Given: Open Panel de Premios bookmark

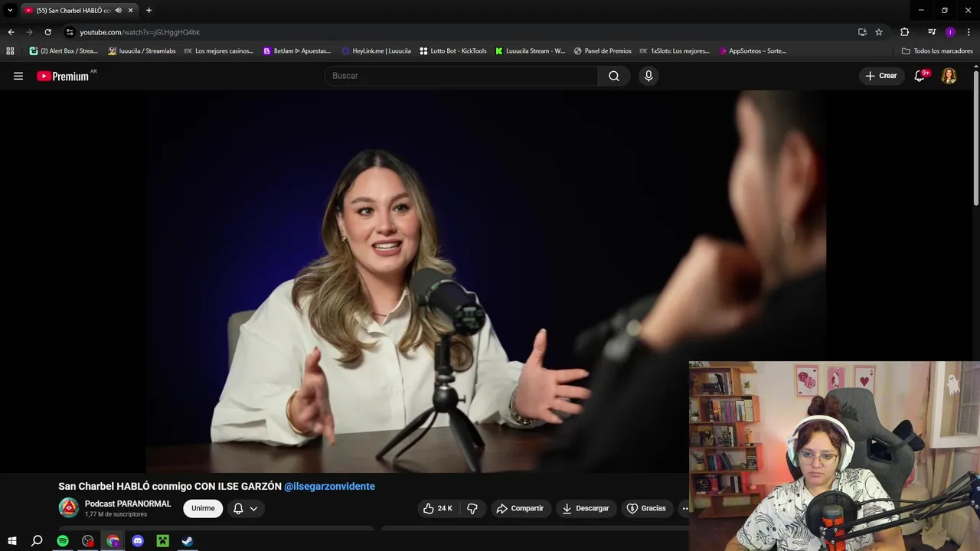Looking at the screenshot, I should click(603, 51).
